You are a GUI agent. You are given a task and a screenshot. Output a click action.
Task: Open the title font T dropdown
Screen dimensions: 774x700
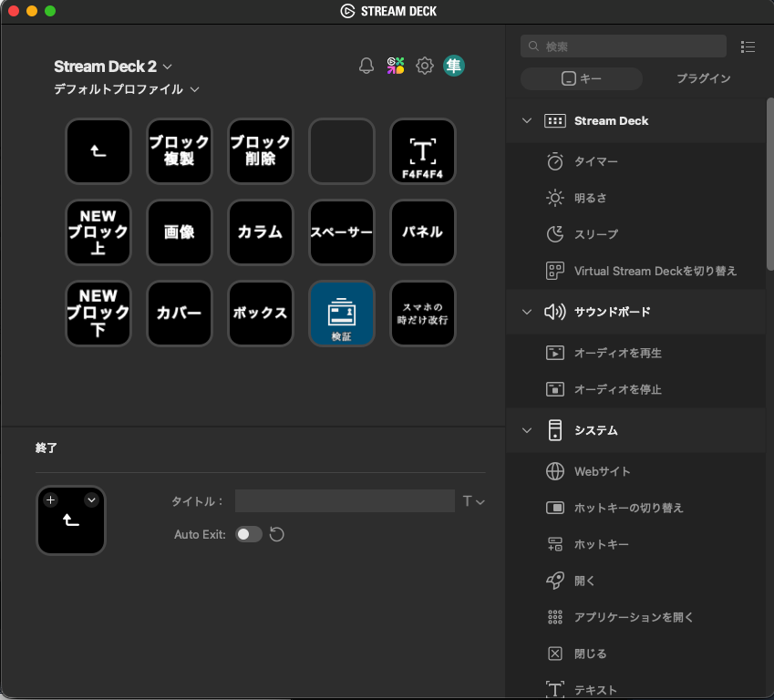click(x=473, y=501)
